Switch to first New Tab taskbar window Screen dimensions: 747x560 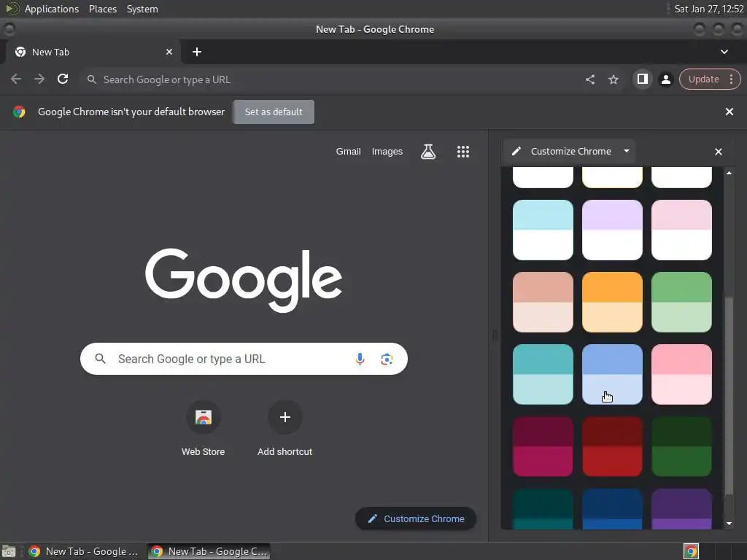(x=83, y=551)
